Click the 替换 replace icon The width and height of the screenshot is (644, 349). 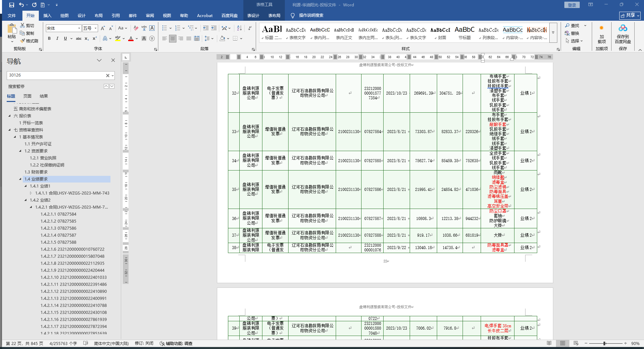[572, 33]
